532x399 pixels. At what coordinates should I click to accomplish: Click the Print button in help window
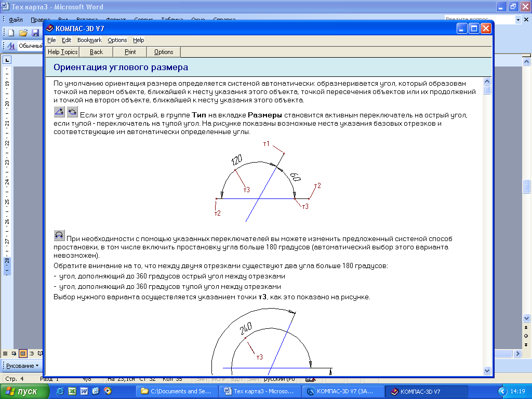[130, 52]
